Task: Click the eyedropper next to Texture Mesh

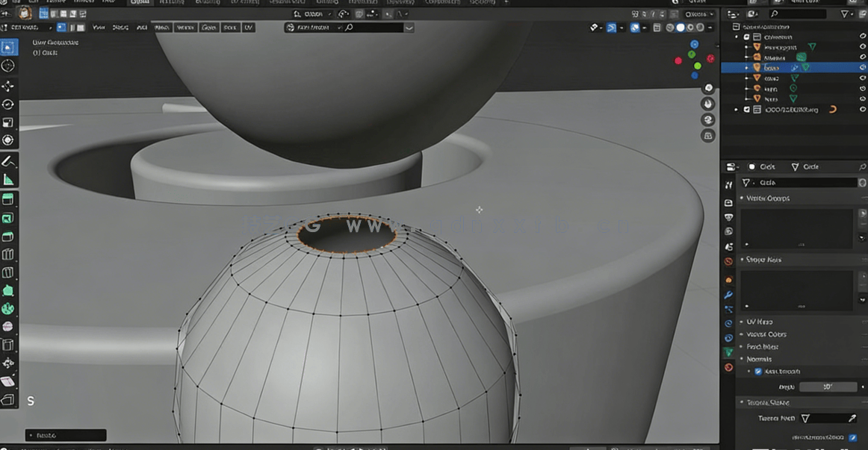Action: [852, 417]
